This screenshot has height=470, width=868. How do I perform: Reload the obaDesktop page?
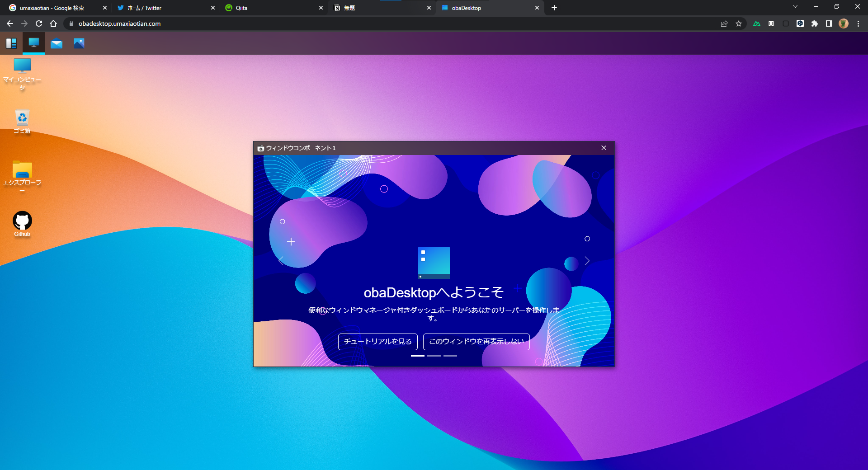click(x=39, y=23)
